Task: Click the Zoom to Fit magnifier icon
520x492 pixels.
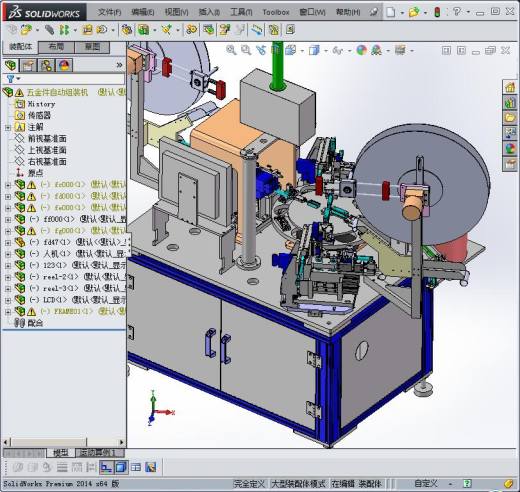Action: (231, 50)
